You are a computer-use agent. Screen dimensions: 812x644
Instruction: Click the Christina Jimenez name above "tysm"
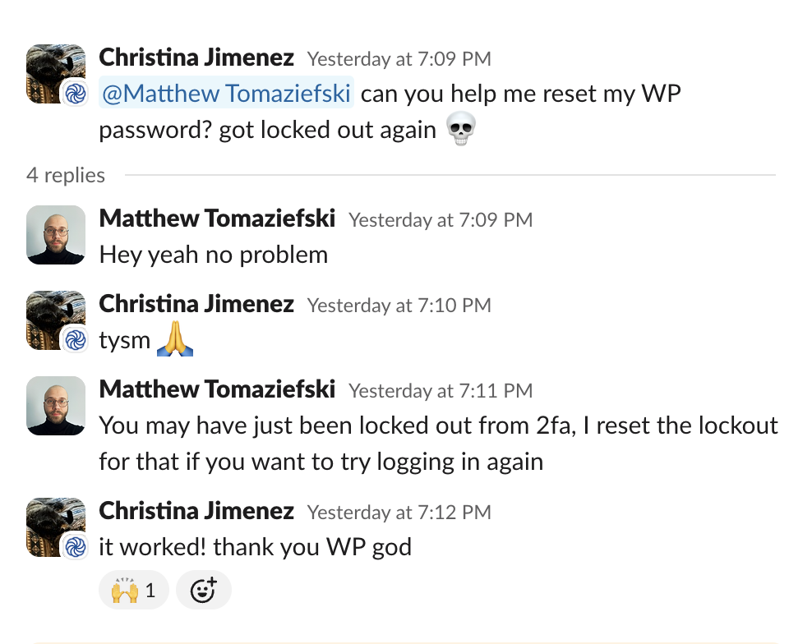point(196,305)
